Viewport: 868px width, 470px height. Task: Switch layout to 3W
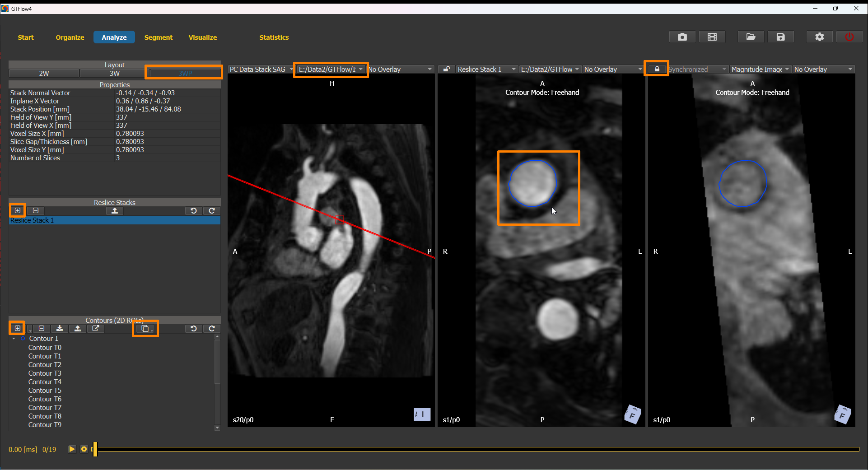[x=115, y=73]
